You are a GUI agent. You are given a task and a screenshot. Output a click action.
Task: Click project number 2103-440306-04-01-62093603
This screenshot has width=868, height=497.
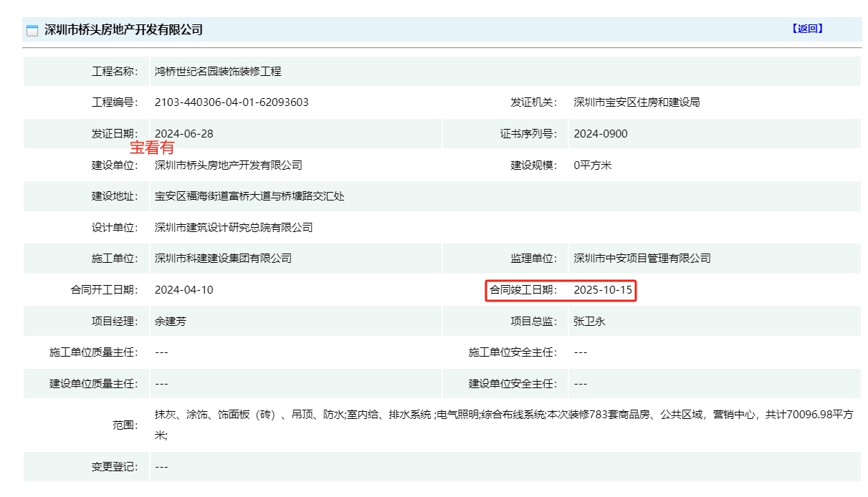coord(232,102)
